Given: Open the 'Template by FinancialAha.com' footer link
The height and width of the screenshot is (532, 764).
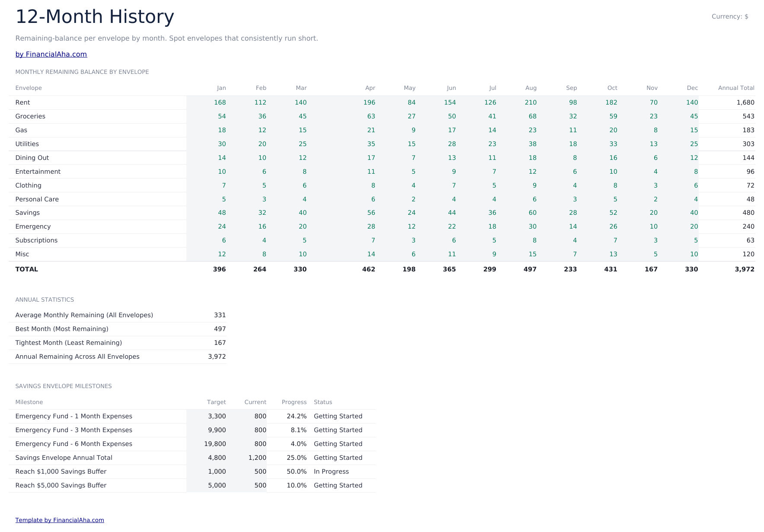Looking at the screenshot, I should pos(60,520).
